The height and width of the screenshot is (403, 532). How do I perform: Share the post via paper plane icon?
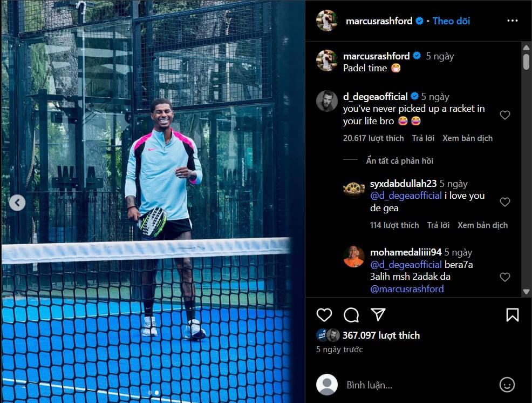(378, 314)
